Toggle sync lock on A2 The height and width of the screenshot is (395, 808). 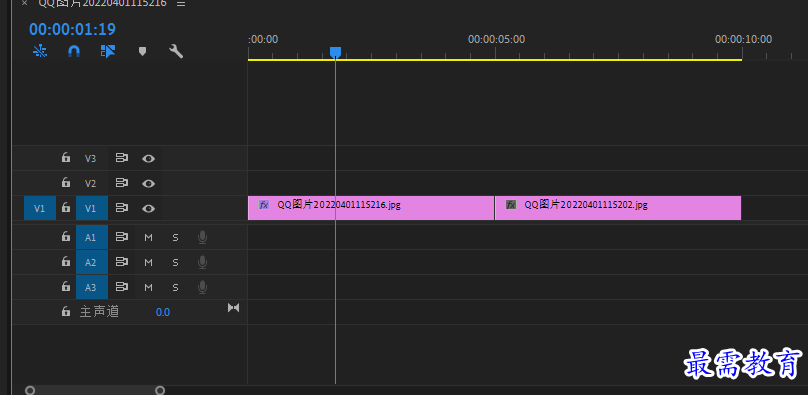122,262
